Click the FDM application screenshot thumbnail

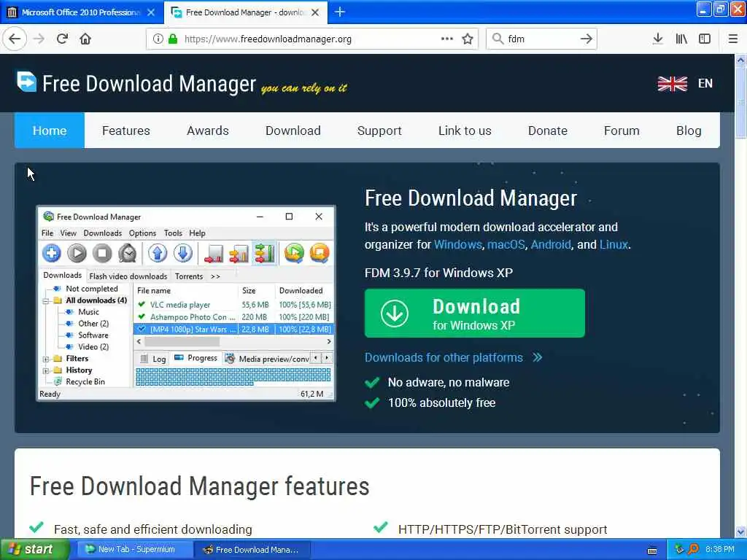coord(186,303)
